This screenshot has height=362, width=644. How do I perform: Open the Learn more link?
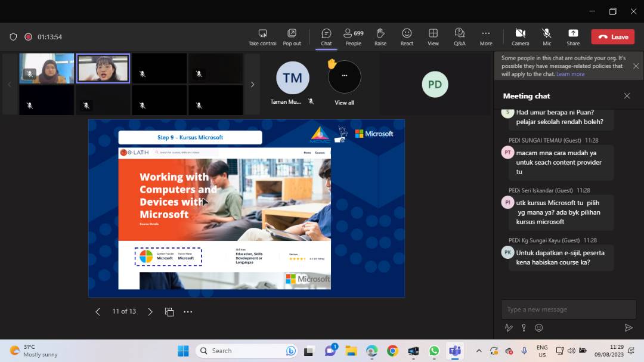[570, 74]
